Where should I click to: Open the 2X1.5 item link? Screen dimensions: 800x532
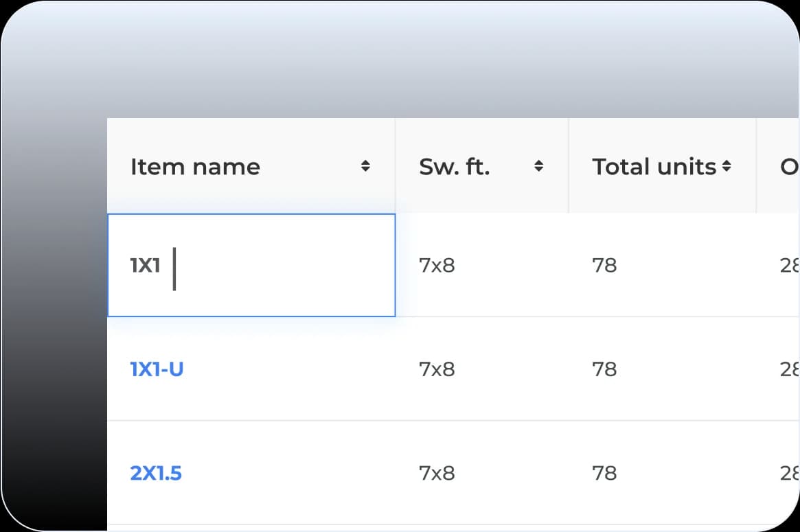coord(156,473)
